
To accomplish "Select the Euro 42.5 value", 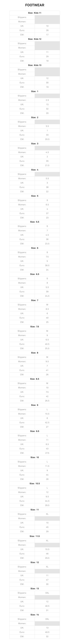I will click(47, 423).
